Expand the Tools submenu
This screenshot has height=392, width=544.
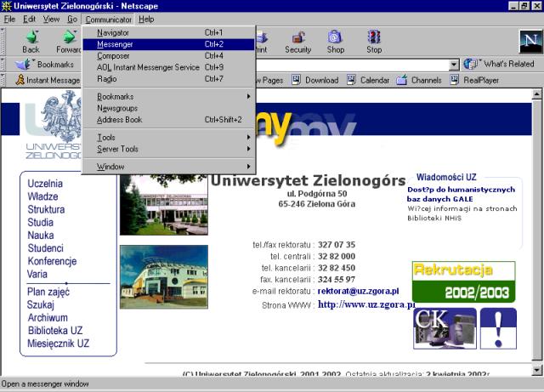click(169, 137)
